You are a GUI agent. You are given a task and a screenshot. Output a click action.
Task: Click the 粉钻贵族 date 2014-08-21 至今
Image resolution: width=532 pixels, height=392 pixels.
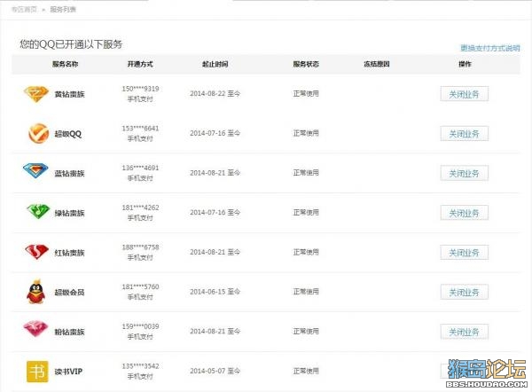click(x=215, y=331)
